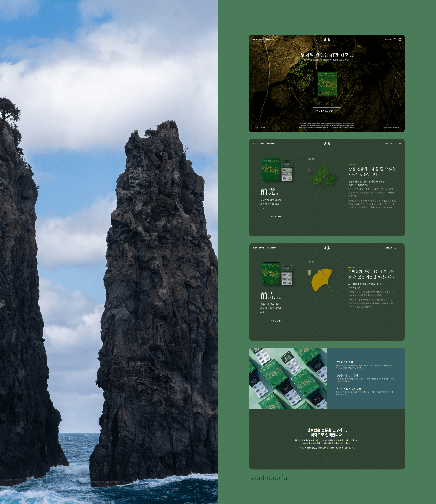Screen dimensions: 436x504
Task: Open COMMUNITY menu on the 은행잎 추출물 page
Action: click(x=271, y=248)
